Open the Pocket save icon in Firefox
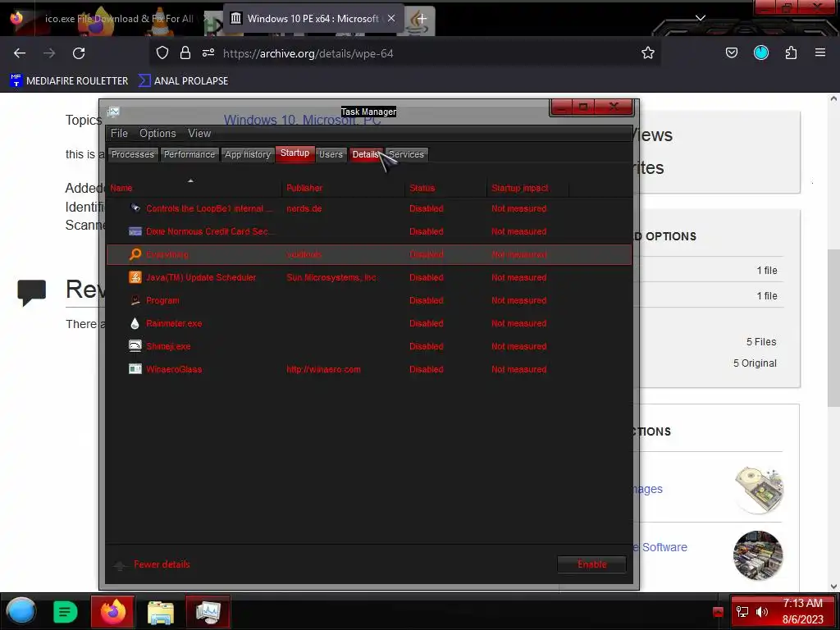This screenshot has width=840, height=630. [732, 53]
